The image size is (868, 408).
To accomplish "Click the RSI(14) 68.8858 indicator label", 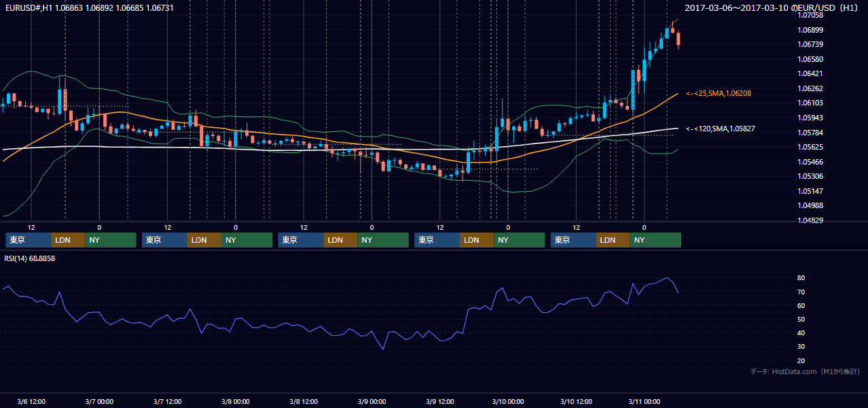I will [30, 258].
